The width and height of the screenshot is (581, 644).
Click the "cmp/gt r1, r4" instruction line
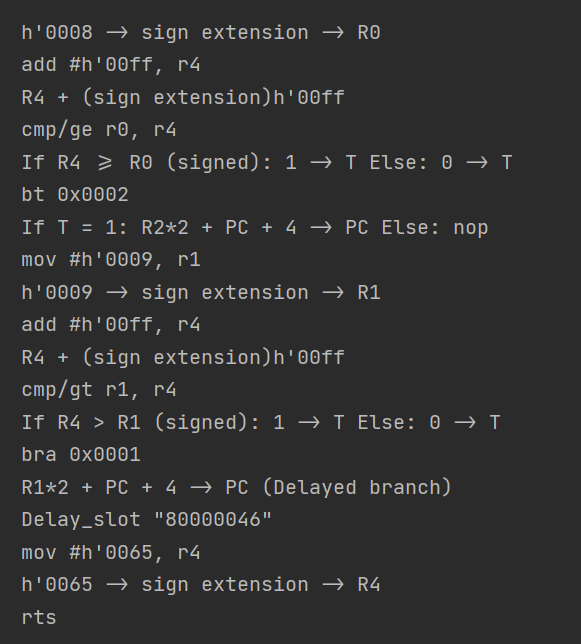tap(99, 390)
